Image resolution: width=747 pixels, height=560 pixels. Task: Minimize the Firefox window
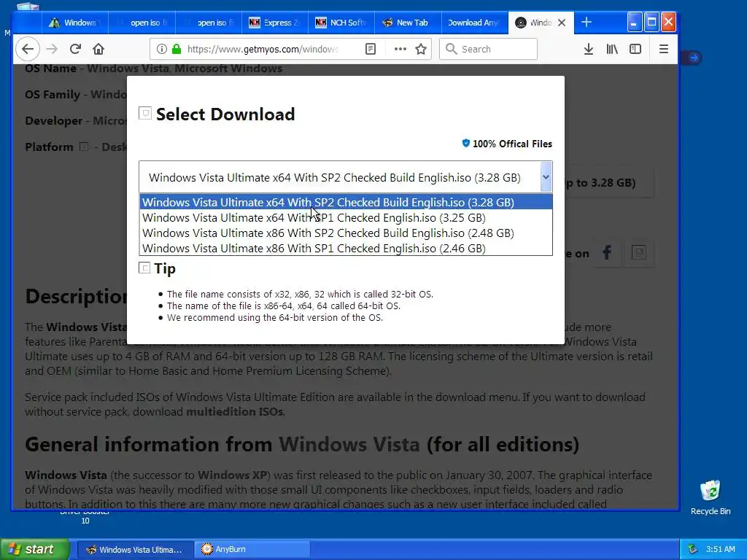point(634,23)
